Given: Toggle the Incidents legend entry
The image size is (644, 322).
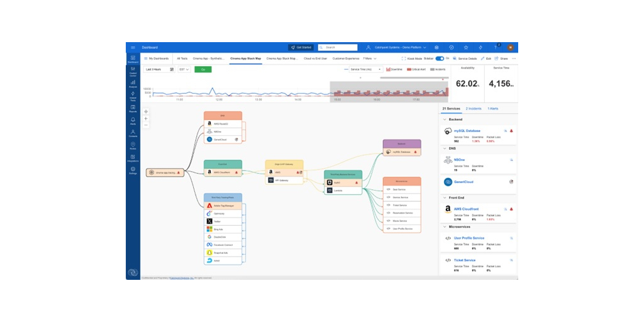Looking at the screenshot, I should point(438,69).
